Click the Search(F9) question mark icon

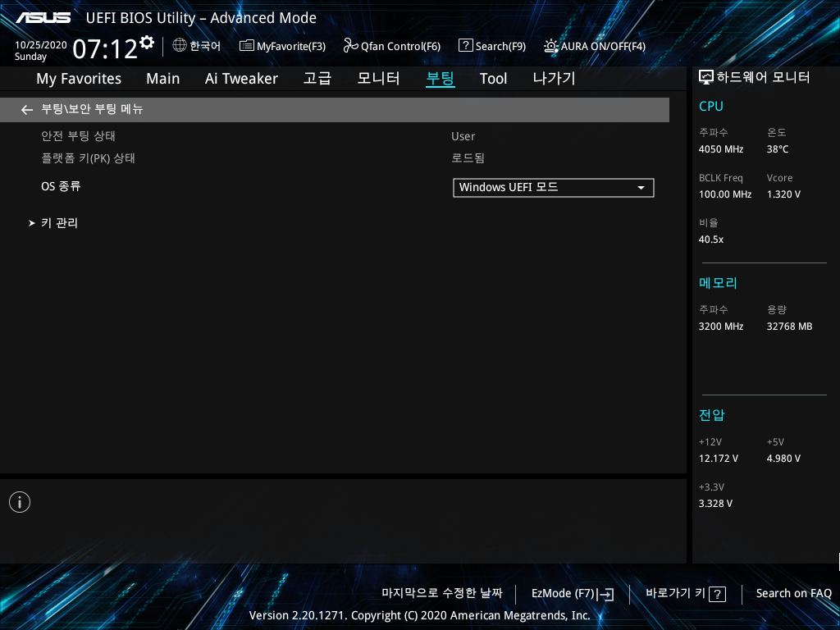(466, 45)
